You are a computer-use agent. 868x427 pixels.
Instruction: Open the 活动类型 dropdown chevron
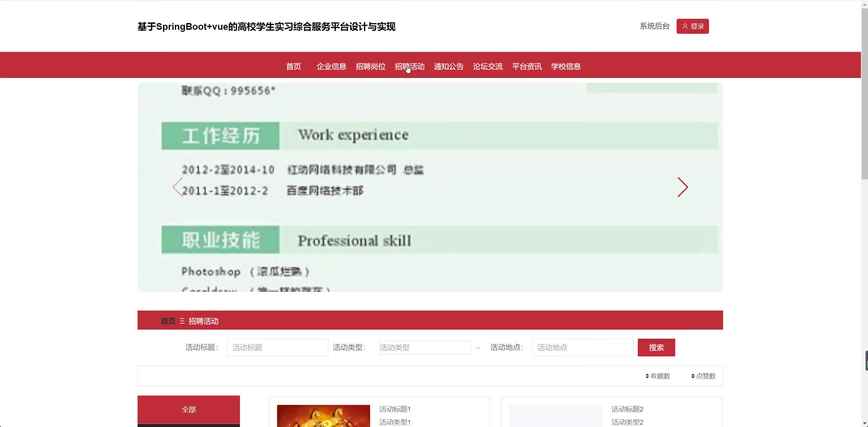click(478, 347)
